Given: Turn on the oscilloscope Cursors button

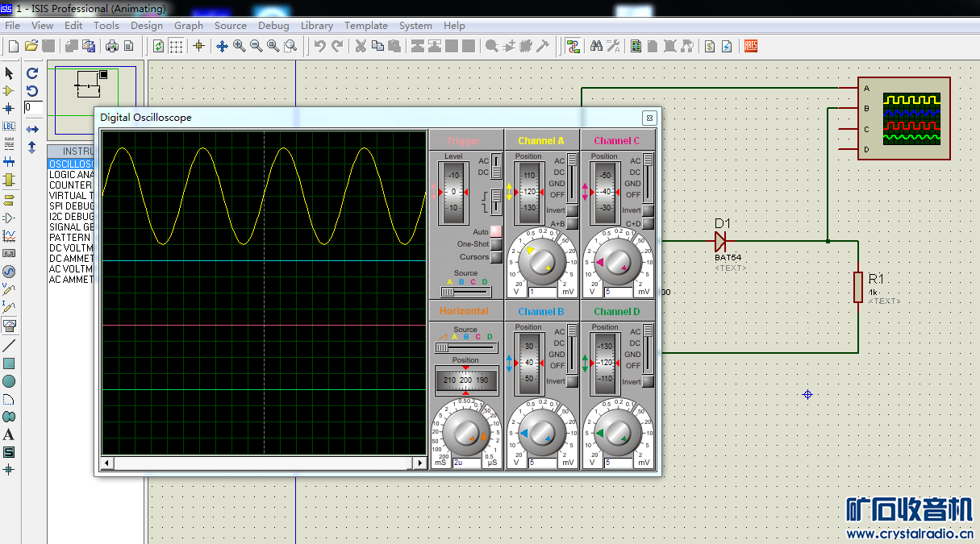Looking at the screenshot, I should coord(496,257).
